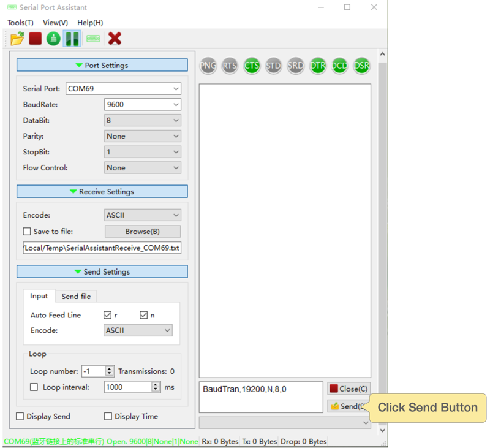This screenshot has width=490, height=448.
Task: Click the red stop square toolbar icon
Action: coord(36,39)
